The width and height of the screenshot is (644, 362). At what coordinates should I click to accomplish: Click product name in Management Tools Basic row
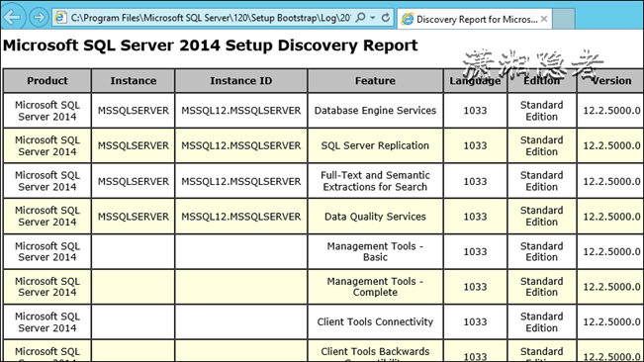(47, 251)
